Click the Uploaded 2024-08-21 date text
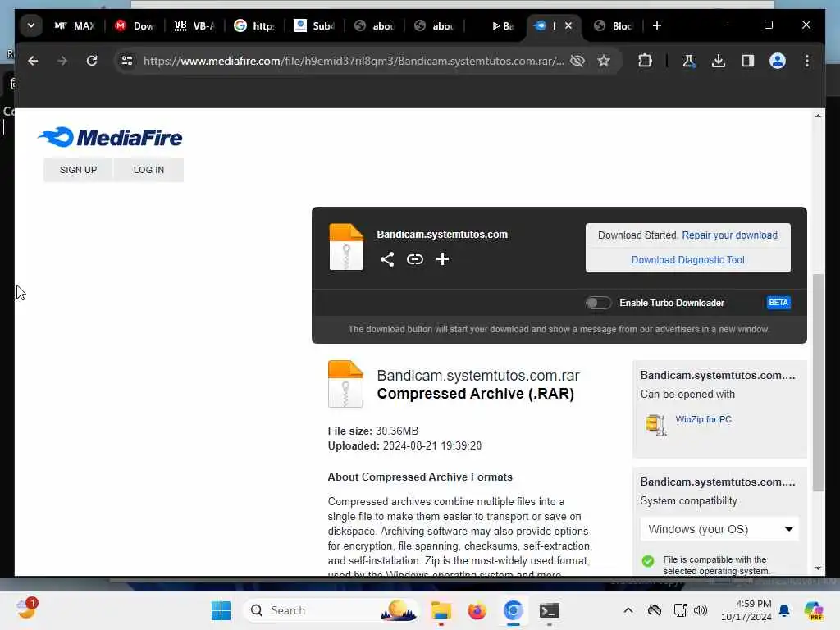840x630 pixels. (404, 445)
